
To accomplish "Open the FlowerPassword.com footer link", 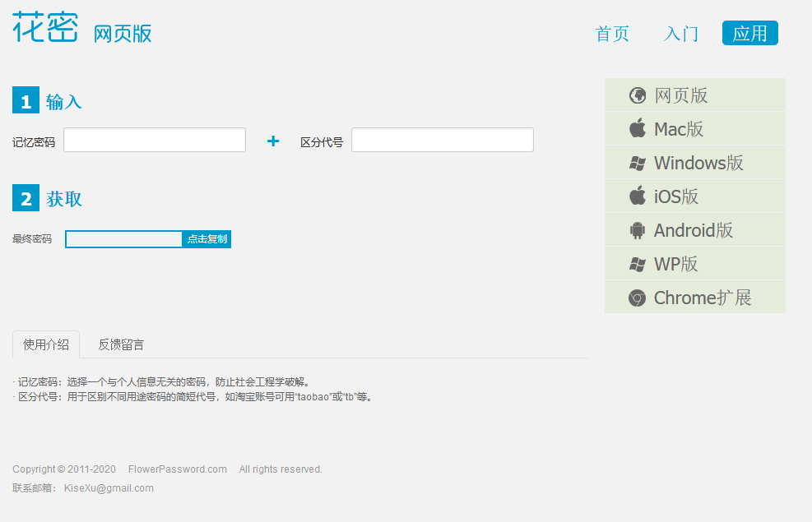I will (177, 469).
